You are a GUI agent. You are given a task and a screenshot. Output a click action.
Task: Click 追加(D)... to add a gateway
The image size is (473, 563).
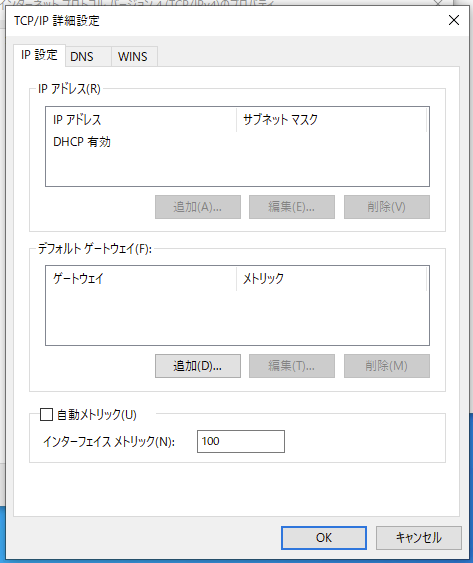click(x=198, y=366)
